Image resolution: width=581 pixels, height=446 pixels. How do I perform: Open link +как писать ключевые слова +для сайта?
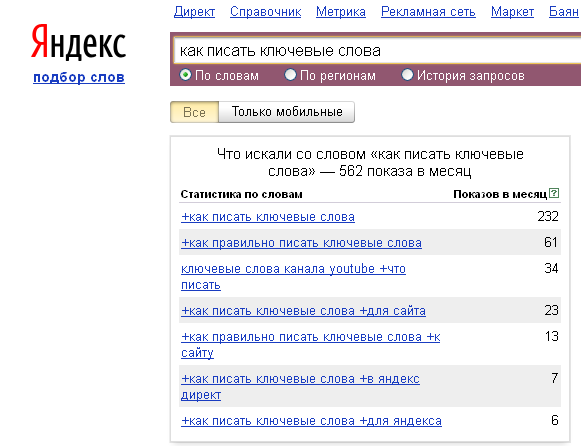tap(303, 311)
